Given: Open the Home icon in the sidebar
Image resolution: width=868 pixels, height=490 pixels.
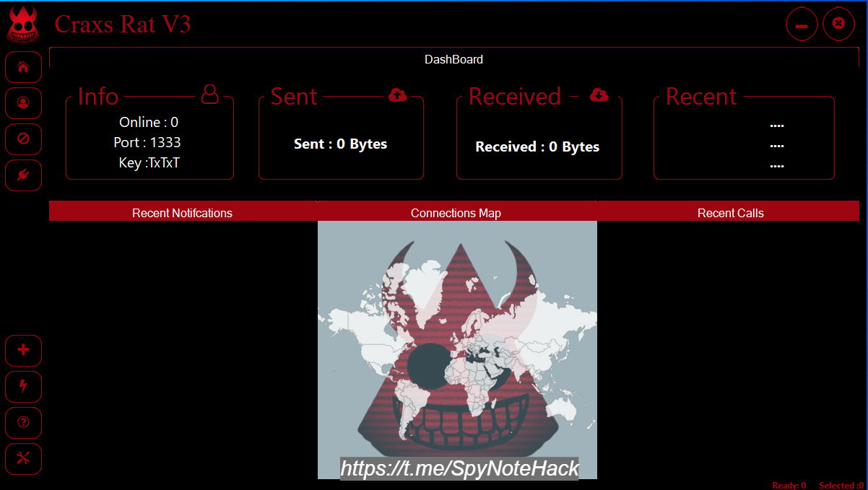Looking at the screenshot, I should 23,67.
